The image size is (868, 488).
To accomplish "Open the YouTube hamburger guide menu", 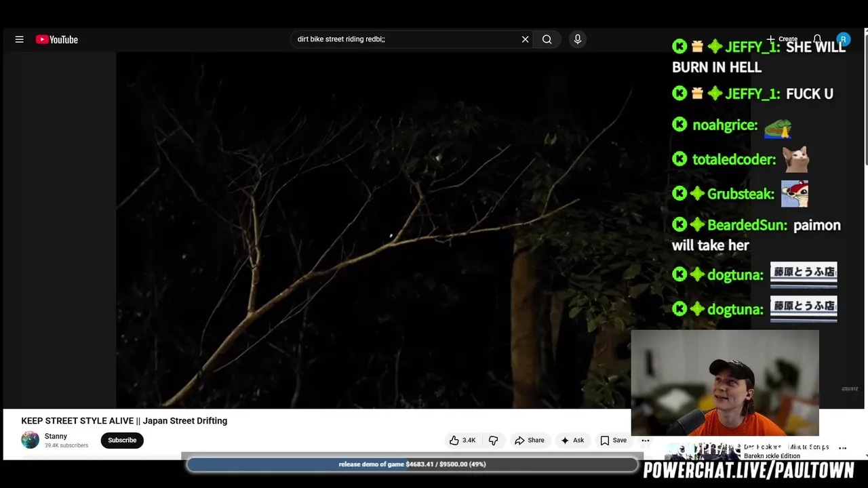I will point(19,39).
